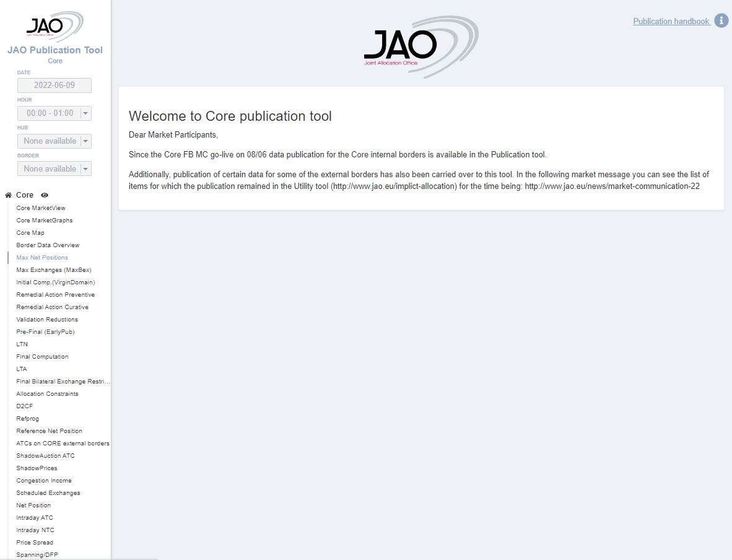Open ATCs on CORE external borders
The image size is (732, 560).
click(63, 444)
